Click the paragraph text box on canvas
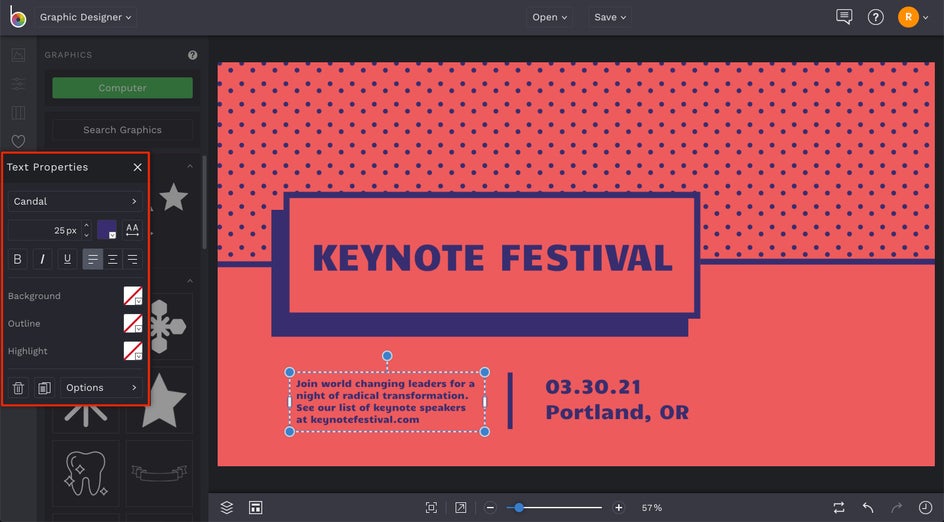This screenshot has width=944, height=522. [x=385, y=402]
